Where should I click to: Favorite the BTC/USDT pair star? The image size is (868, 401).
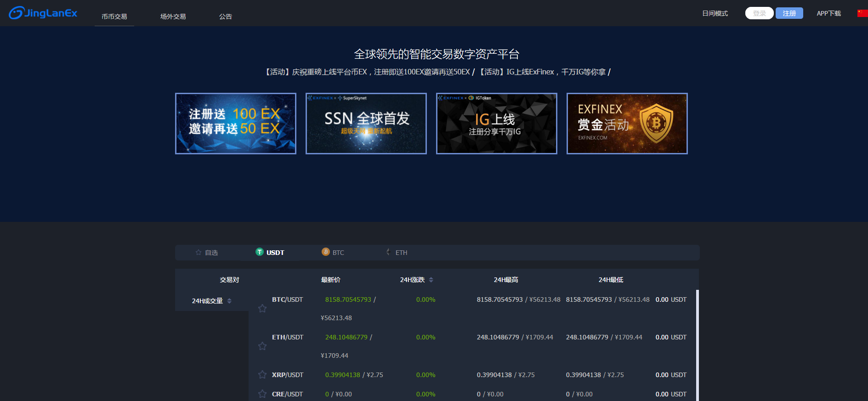262,309
